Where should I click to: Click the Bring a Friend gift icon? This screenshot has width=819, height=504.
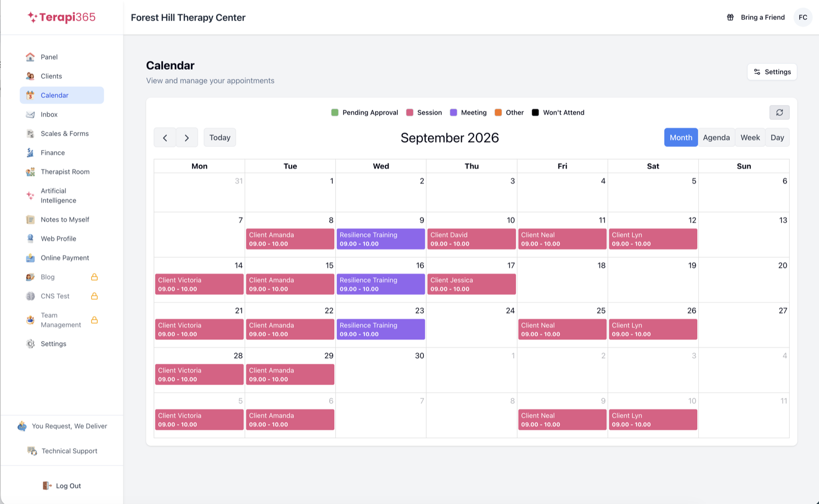[x=730, y=17]
